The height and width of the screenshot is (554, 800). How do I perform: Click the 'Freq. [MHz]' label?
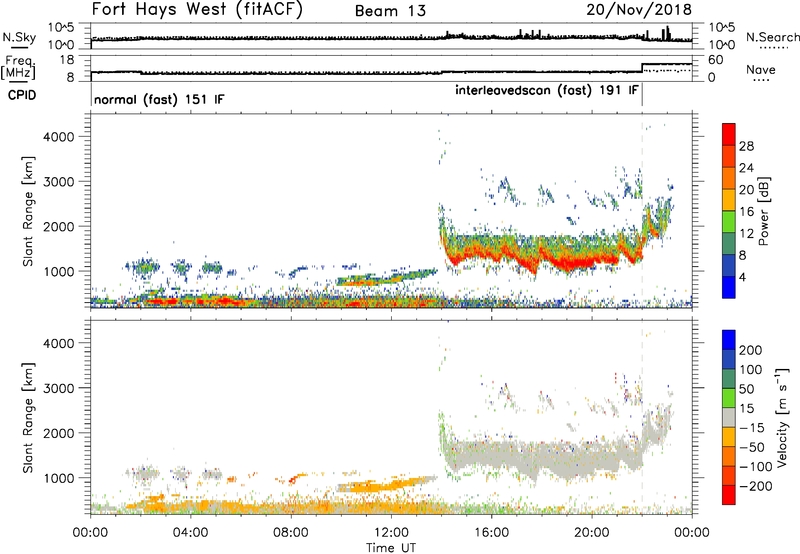[18, 67]
